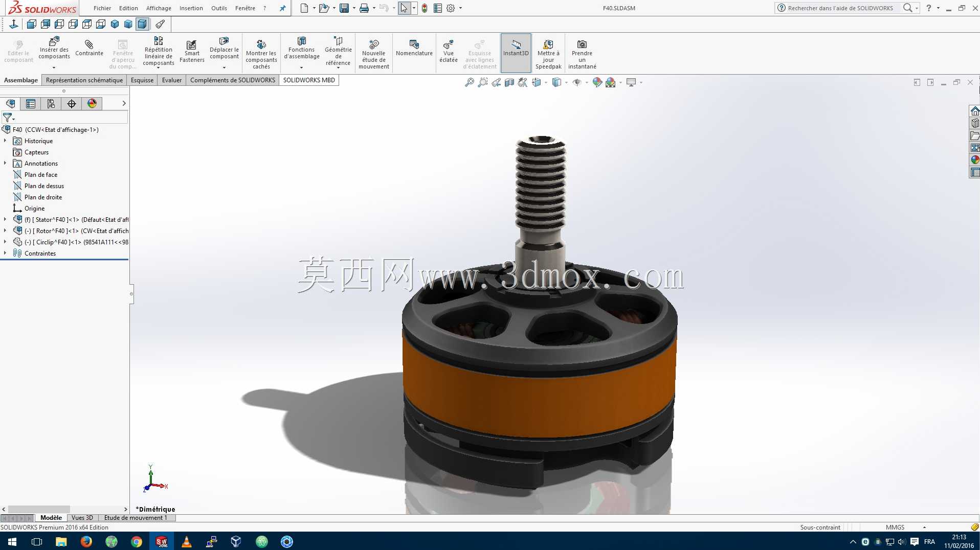The height and width of the screenshot is (550, 980).
Task: Open the Outils menu
Action: [219, 8]
